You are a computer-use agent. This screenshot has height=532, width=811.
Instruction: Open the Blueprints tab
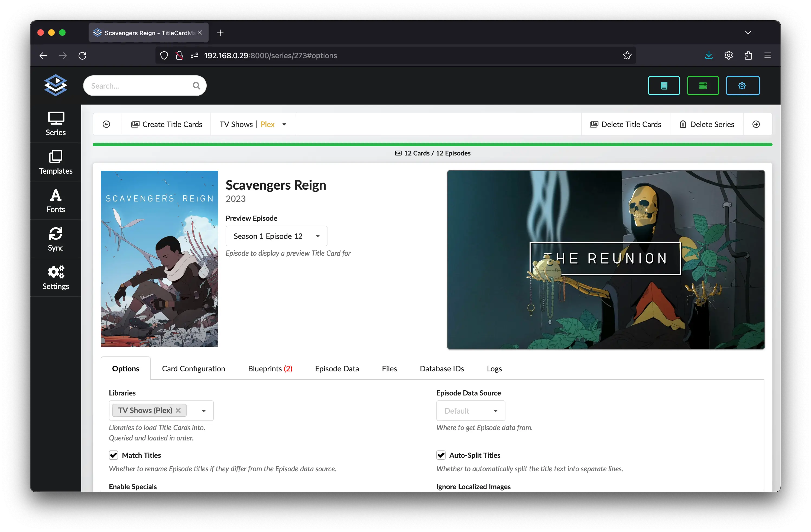[x=270, y=368]
